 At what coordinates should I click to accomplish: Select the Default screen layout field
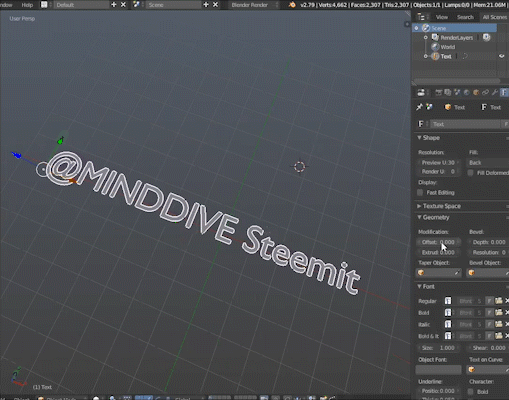coord(82,5)
